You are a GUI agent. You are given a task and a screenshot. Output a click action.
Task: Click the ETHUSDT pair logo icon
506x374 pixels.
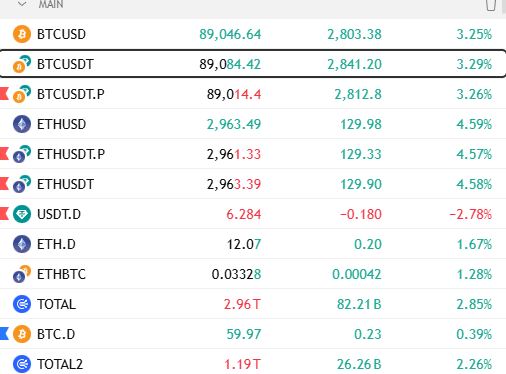(x=22, y=184)
